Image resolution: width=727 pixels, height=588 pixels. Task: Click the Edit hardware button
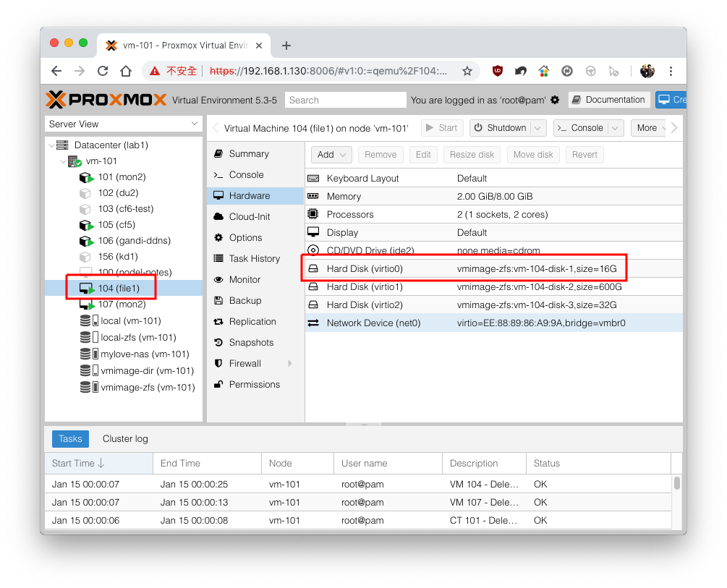[423, 155]
